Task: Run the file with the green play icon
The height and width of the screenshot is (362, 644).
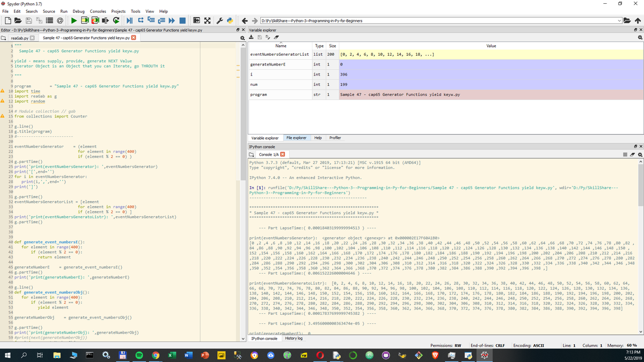Action: pos(74,20)
